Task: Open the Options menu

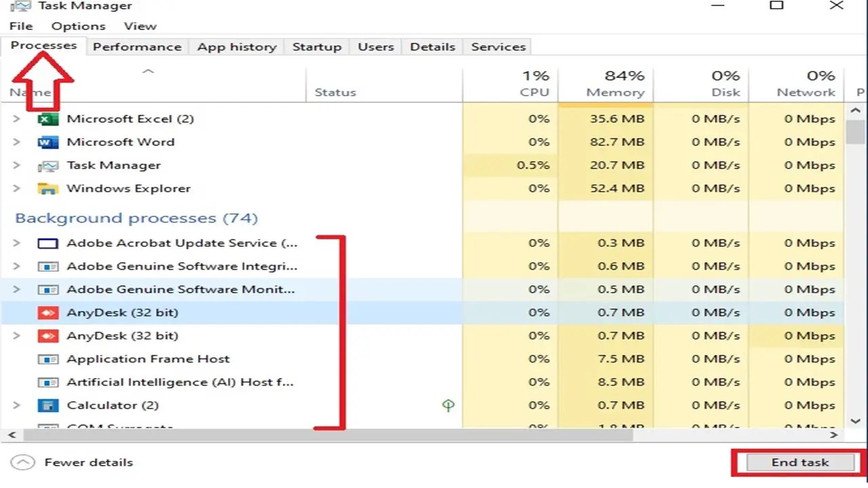Action: pos(79,26)
